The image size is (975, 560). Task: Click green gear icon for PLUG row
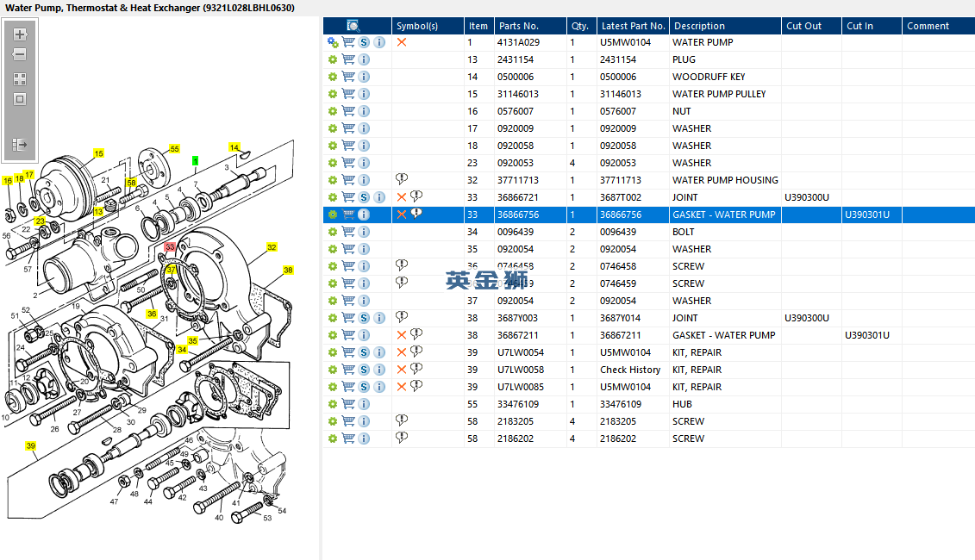click(333, 59)
